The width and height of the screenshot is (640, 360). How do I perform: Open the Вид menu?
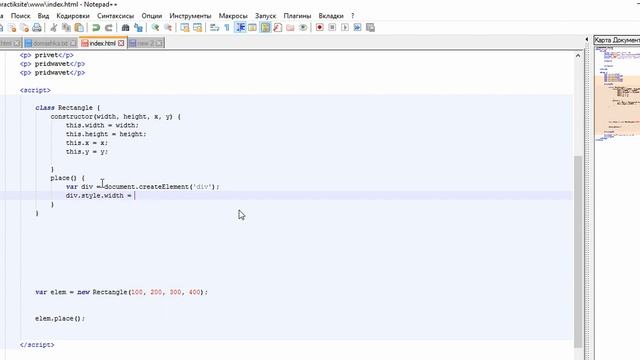(43, 16)
